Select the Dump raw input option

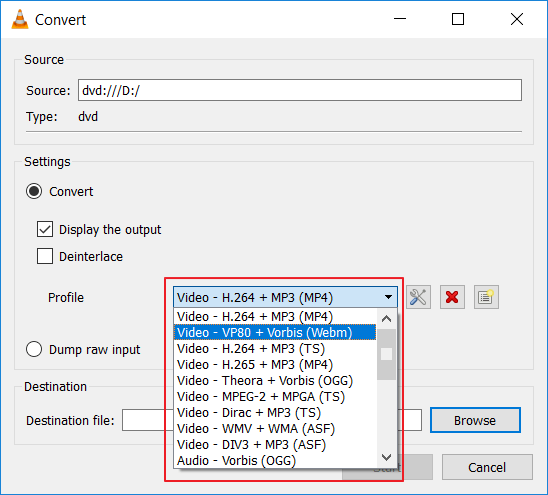coord(34,349)
